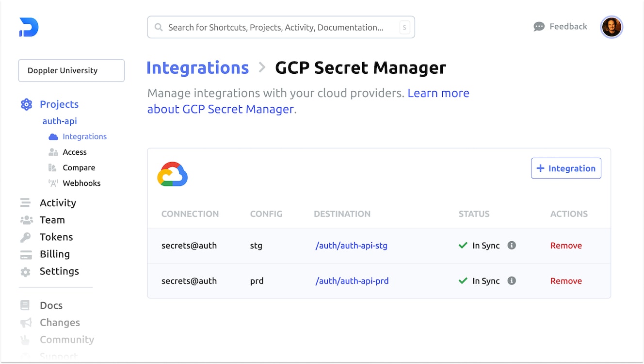Click the Doppler logo
644x364 pixels.
click(28, 27)
